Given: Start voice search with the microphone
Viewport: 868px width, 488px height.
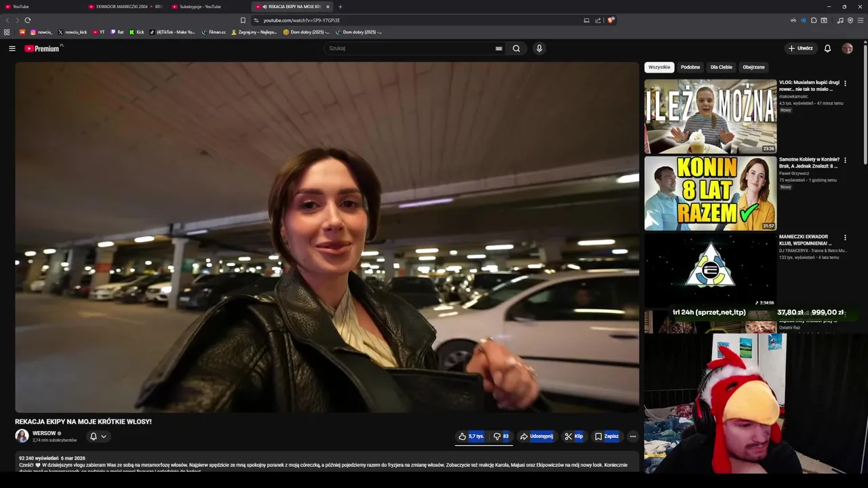Looking at the screenshot, I should point(539,48).
